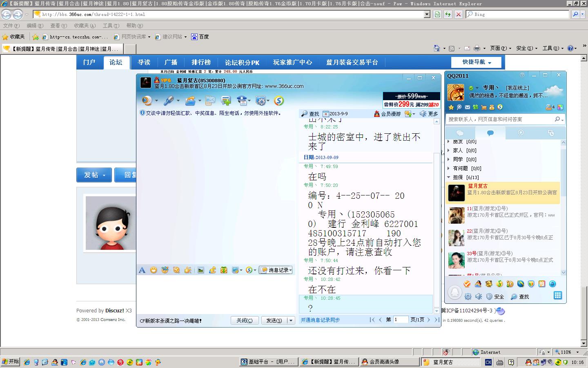Select the 排行榜 forum navigation tab
The width and height of the screenshot is (588, 368).
201,62
